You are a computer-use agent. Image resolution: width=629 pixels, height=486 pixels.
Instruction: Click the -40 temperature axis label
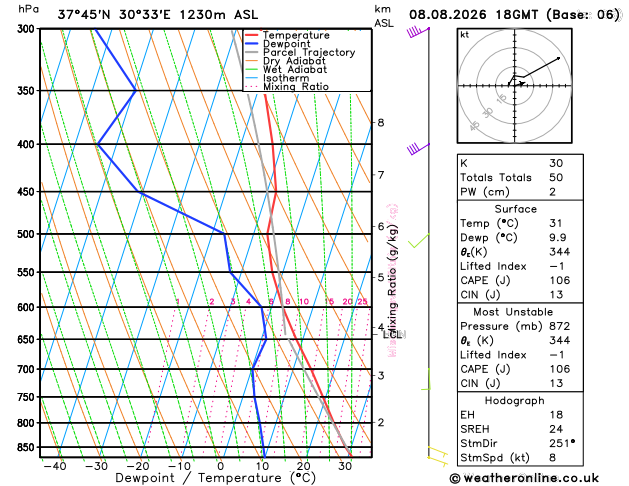[54, 466]
